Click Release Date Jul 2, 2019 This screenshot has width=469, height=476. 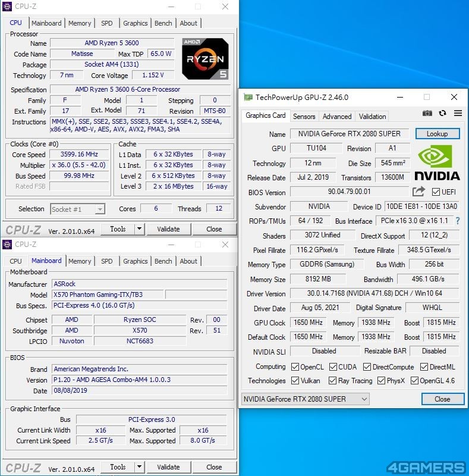click(x=313, y=177)
